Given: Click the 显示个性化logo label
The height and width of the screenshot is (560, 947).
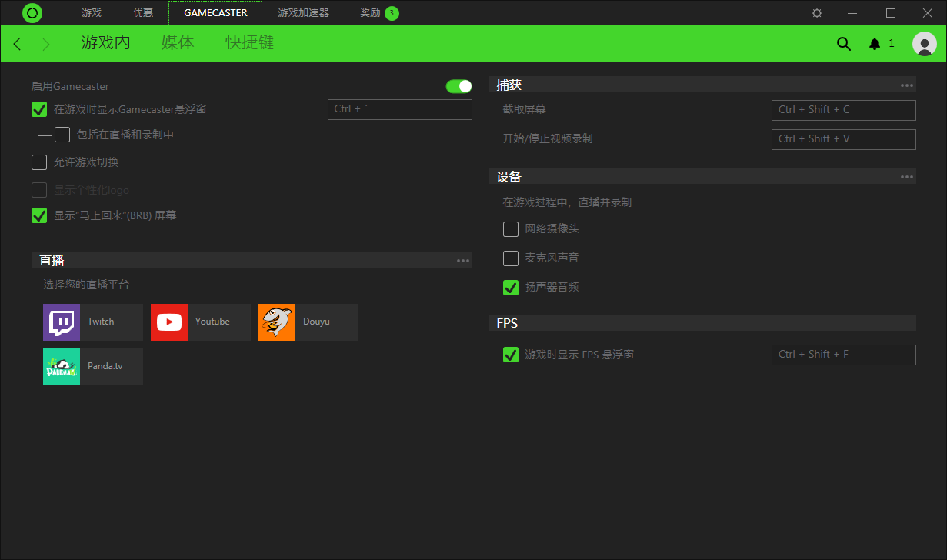Looking at the screenshot, I should coord(92,190).
